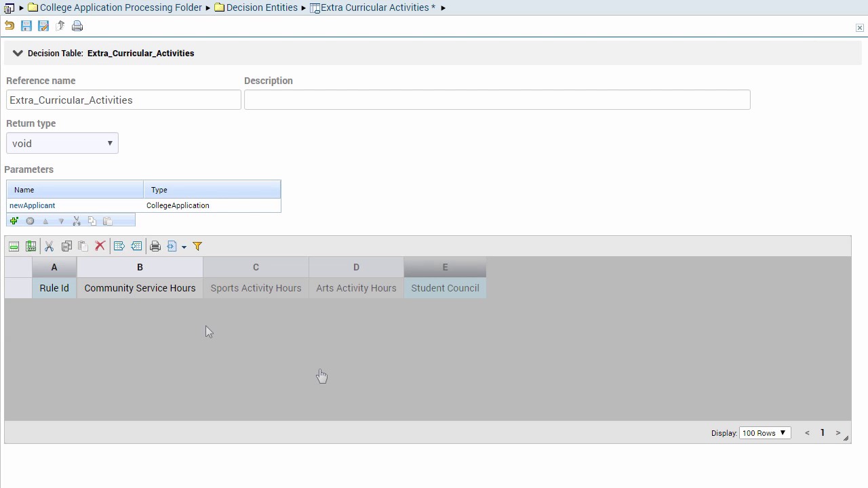Screen dimensions: 868x488
Task: Cut selection with table toolbar scissors
Action: (49, 246)
